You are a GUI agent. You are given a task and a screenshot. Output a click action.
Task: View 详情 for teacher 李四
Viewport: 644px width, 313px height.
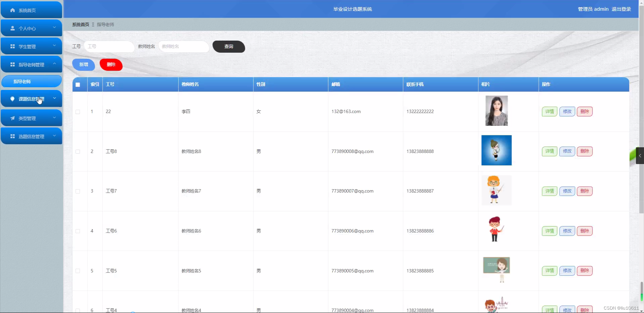549,111
